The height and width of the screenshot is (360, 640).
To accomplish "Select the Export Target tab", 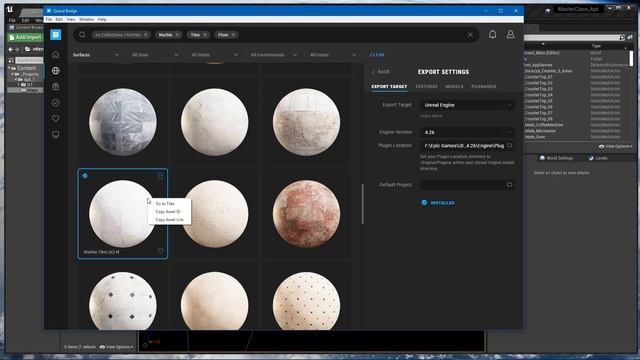I will (x=389, y=87).
